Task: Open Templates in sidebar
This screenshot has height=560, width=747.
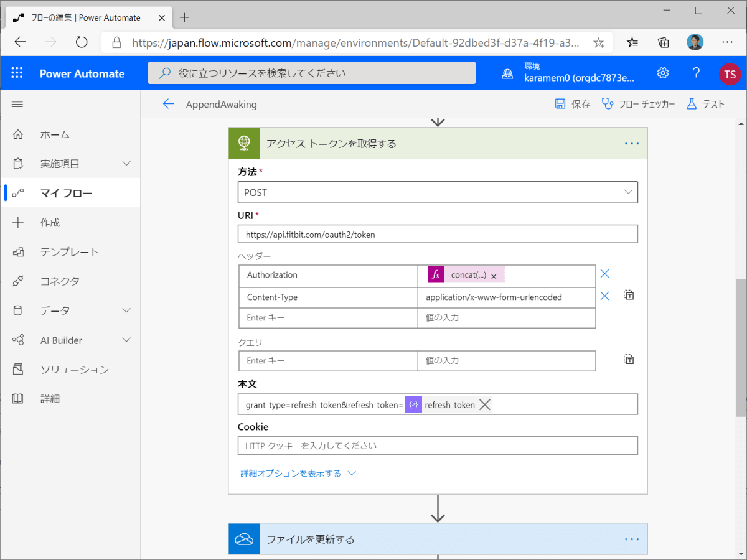Action: [70, 252]
